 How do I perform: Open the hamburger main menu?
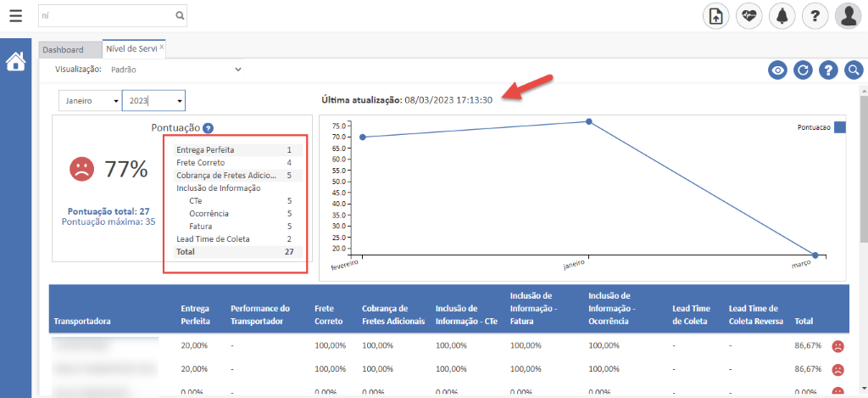click(x=15, y=15)
